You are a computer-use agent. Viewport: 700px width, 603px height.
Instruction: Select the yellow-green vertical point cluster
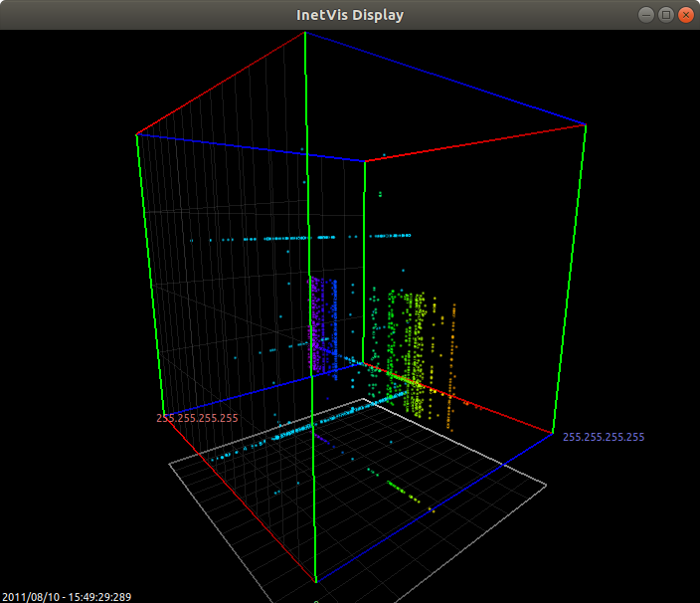tap(418, 353)
